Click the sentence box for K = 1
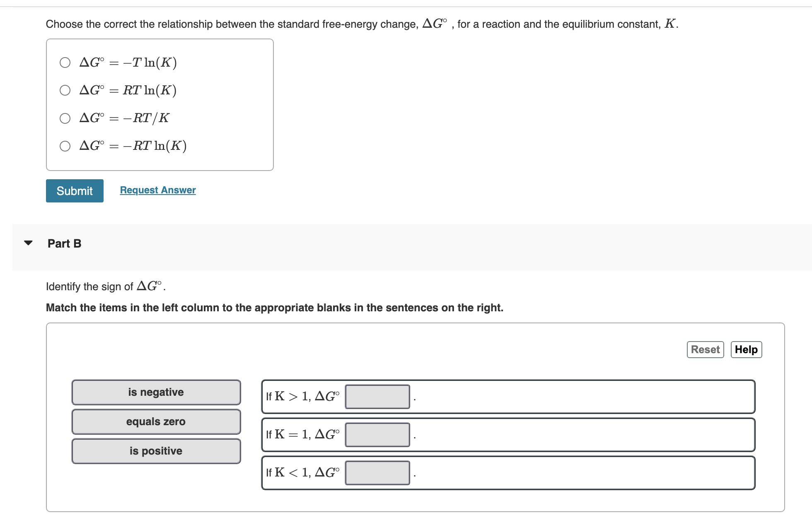Image resolution: width=812 pixels, height=515 pixels. coord(580,434)
